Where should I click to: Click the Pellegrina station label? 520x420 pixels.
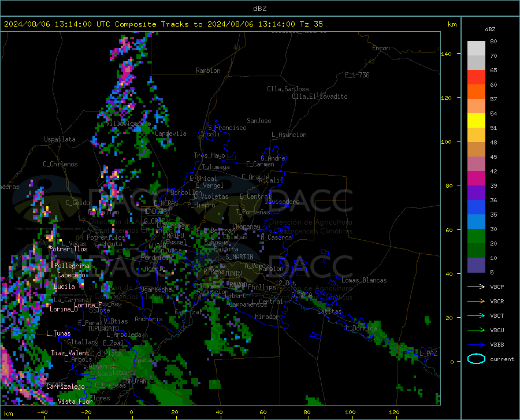72,266
